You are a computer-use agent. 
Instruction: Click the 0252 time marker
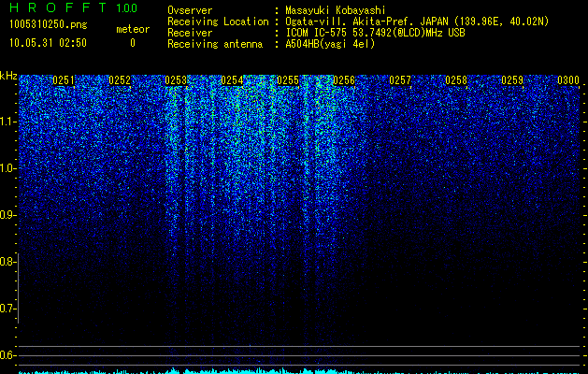tap(120, 80)
